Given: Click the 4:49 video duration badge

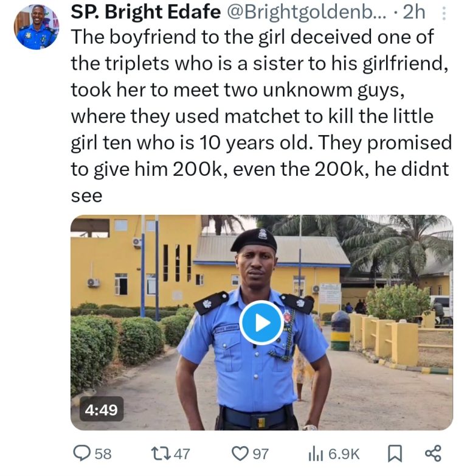Looking at the screenshot, I should pyautogui.click(x=102, y=410).
